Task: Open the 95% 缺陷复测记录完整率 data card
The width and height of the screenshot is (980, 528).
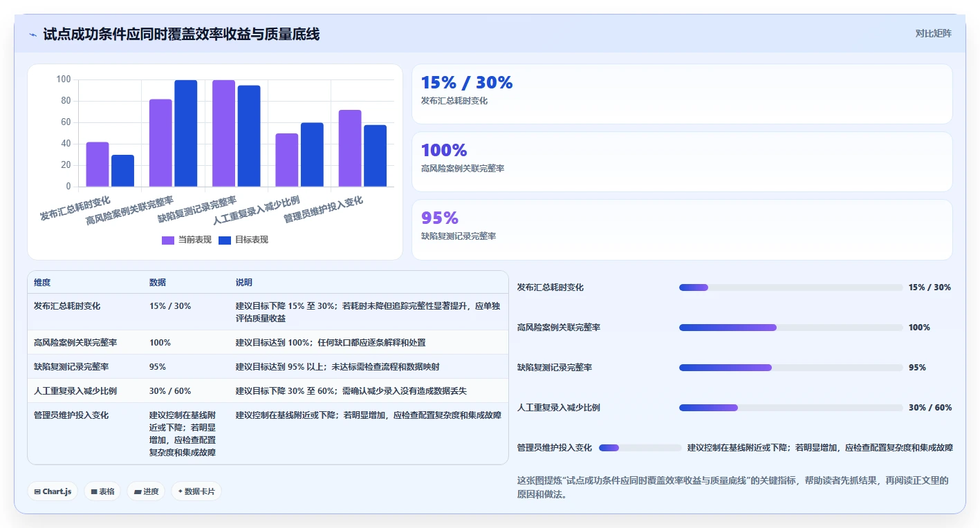Action: (x=682, y=229)
